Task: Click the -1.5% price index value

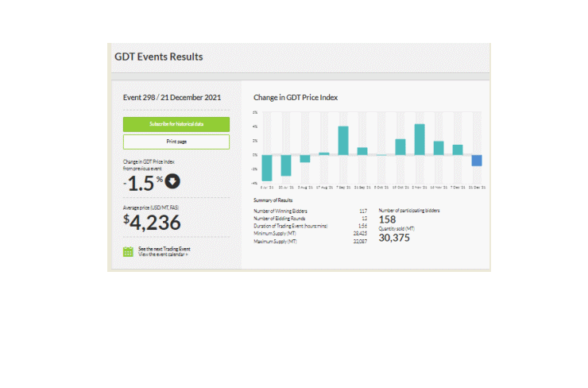Action: [x=143, y=183]
